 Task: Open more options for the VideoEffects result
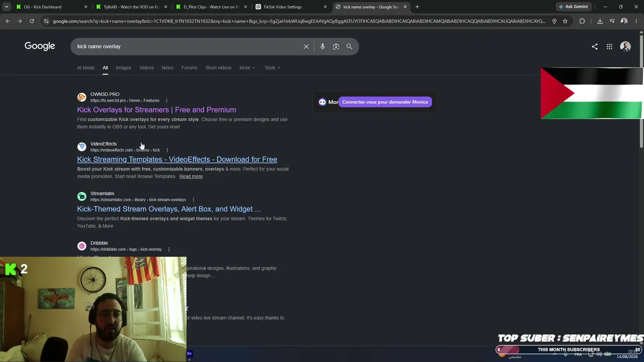(167, 150)
